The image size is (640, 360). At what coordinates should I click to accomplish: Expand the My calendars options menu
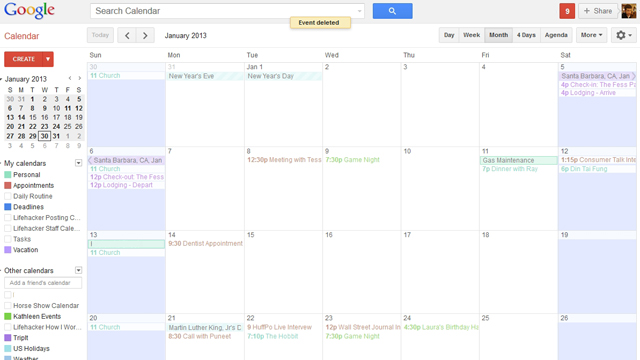[78, 163]
